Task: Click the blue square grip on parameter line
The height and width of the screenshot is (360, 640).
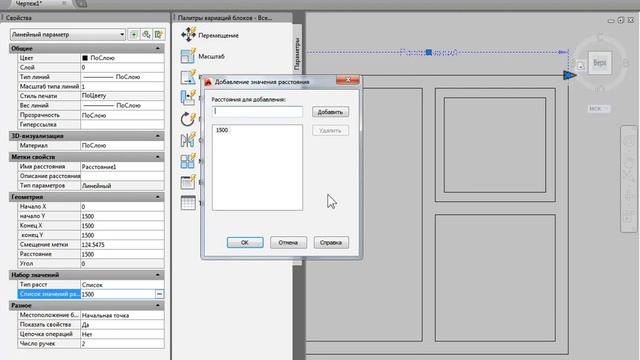Action: coord(429,52)
